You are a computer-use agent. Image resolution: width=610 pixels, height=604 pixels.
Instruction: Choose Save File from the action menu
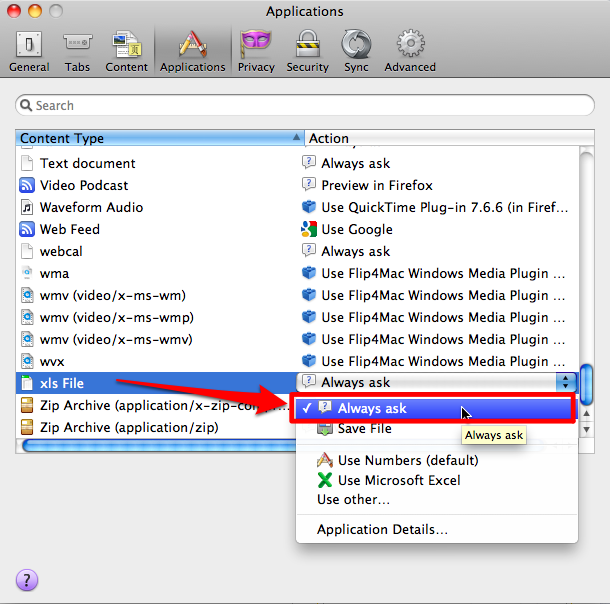pyautogui.click(x=364, y=428)
